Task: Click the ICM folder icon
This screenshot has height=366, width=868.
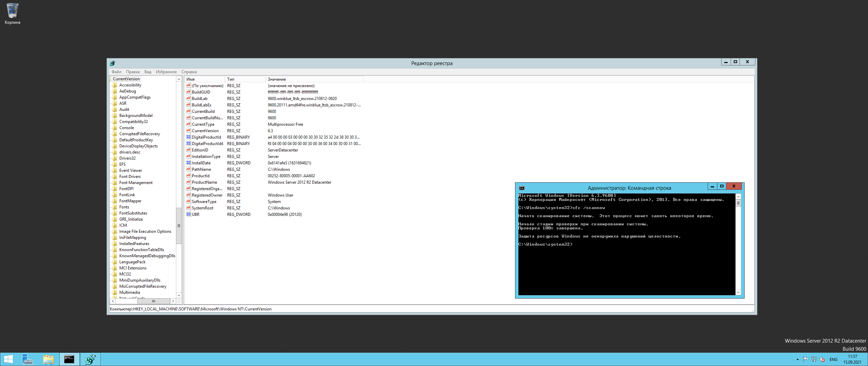Action: click(115, 225)
